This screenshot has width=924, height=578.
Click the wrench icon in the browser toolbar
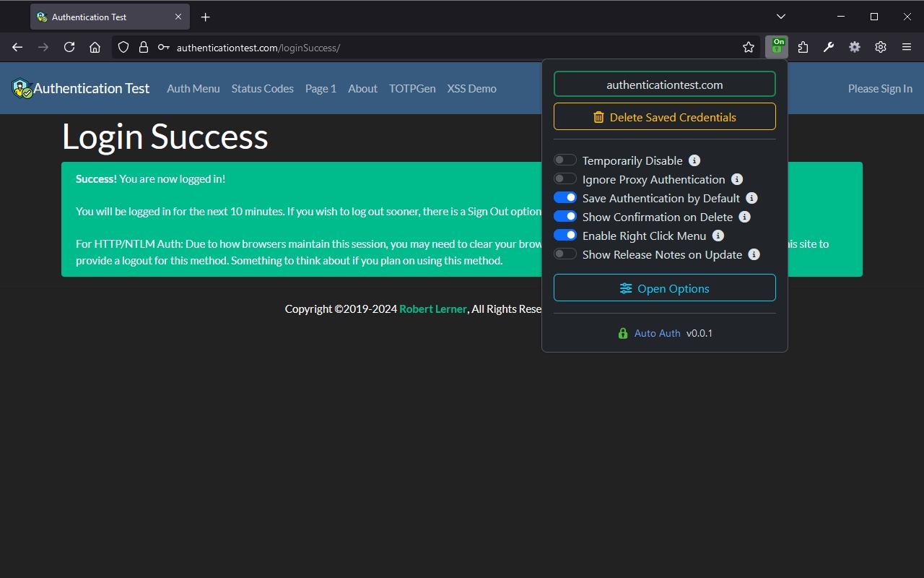click(x=829, y=47)
